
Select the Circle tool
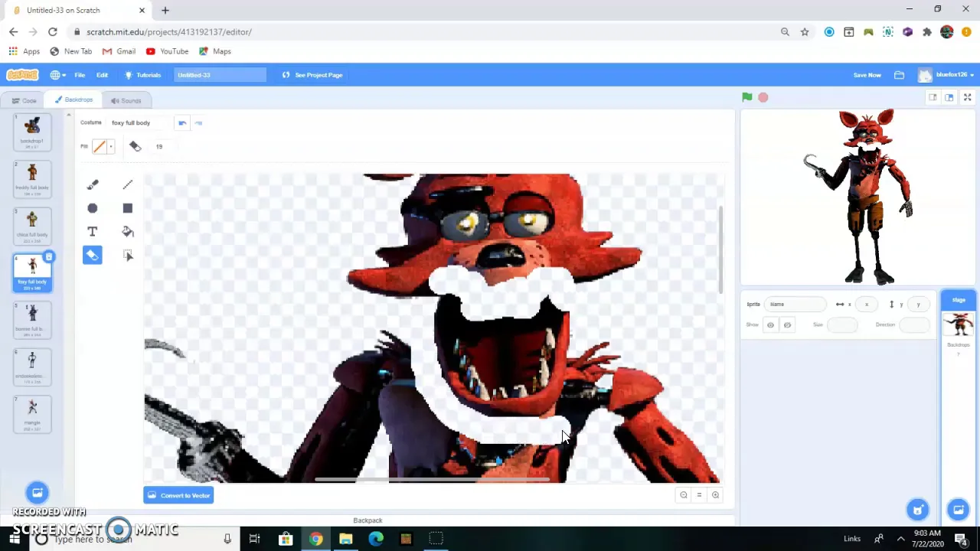tap(93, 208)
